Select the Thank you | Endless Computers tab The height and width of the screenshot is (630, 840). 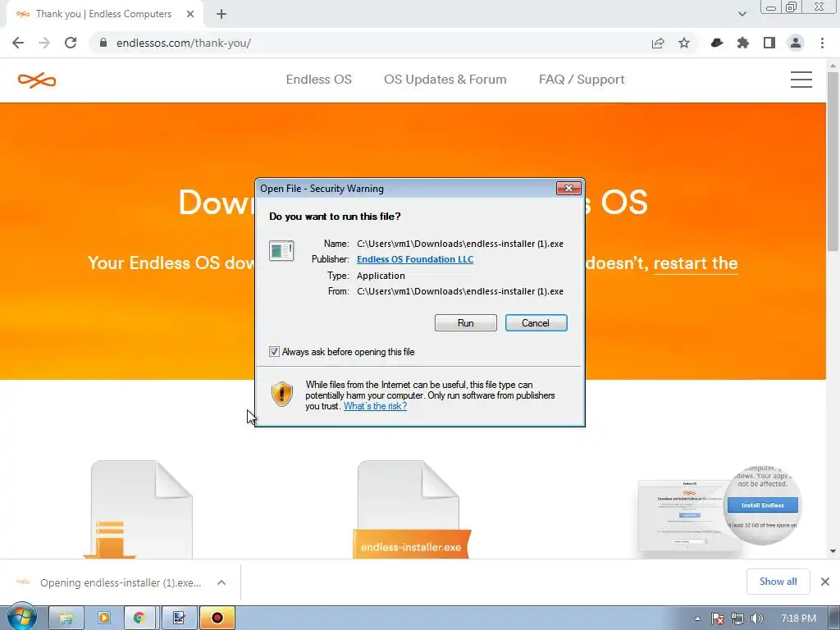pyautogui.click(x=104, y=15)
